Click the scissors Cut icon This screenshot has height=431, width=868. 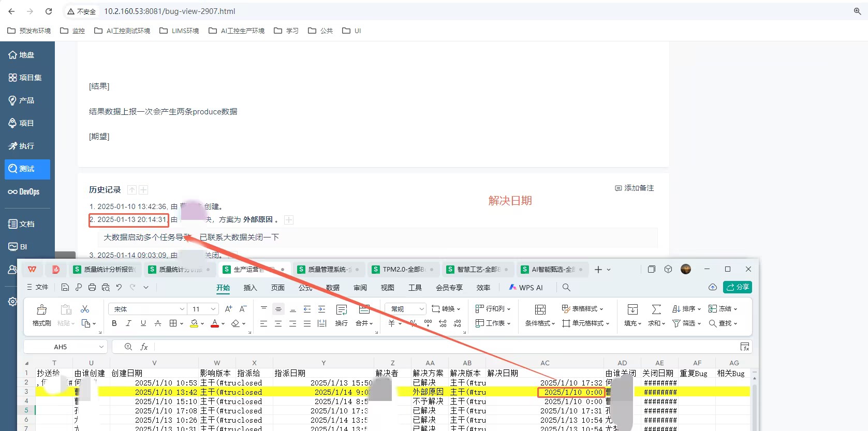85,309
